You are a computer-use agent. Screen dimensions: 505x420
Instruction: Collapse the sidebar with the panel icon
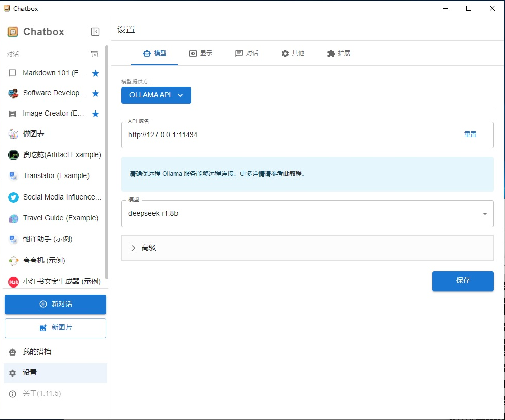(x=95, y=32)
